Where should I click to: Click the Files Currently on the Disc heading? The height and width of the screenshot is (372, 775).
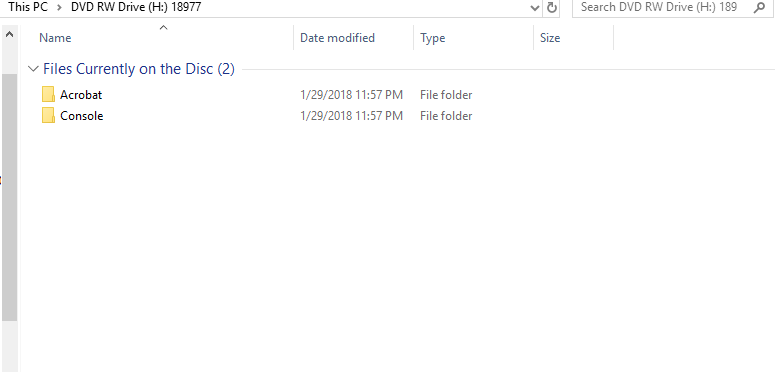tap(139, 69)
